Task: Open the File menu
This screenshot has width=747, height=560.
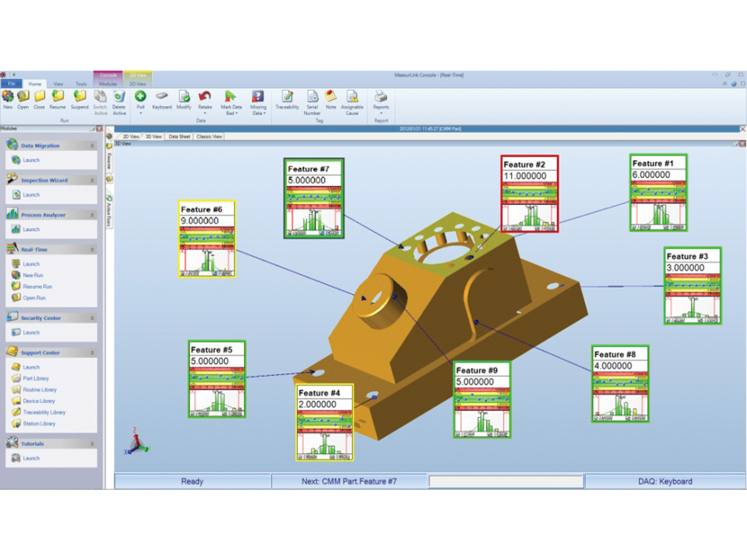Action: click(x=11, y=84)
